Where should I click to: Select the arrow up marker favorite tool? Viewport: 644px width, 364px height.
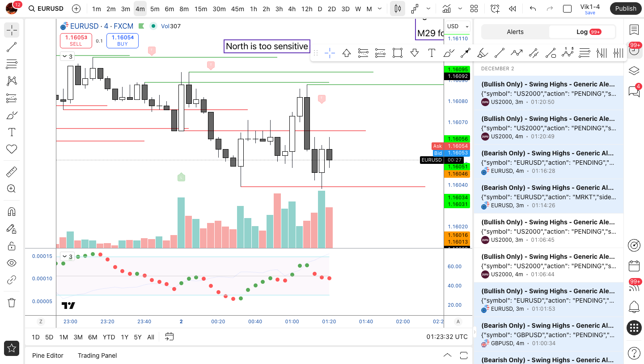pyautogui.click(x=347, y=53)
